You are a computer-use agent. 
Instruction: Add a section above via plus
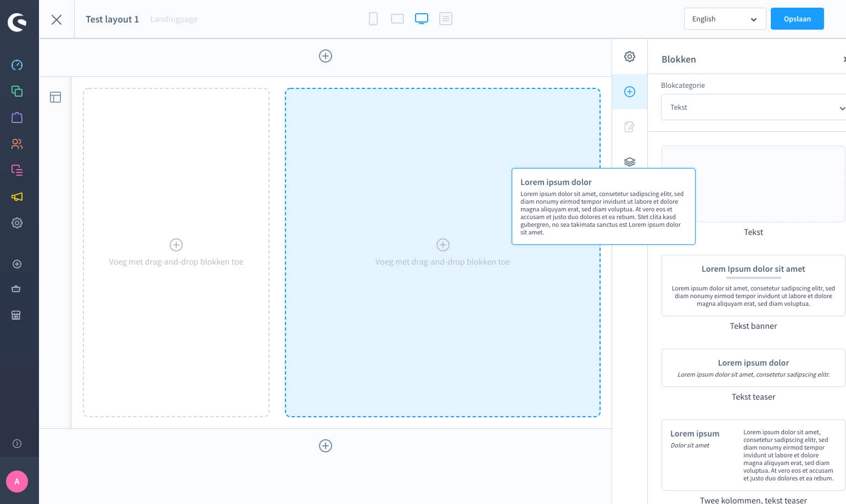point(326,56)
